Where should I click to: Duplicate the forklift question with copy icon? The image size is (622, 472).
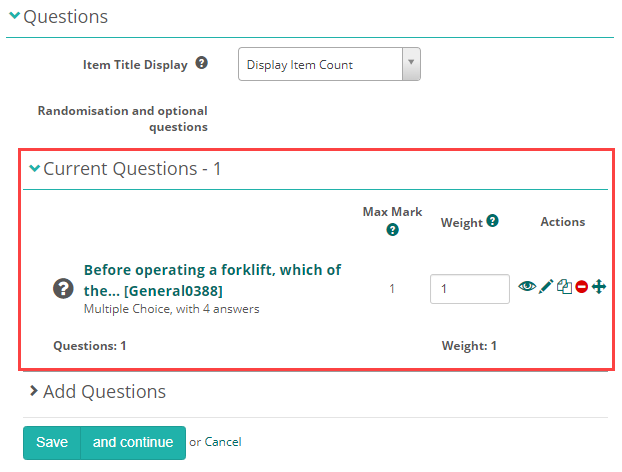(x=564, y=287)
